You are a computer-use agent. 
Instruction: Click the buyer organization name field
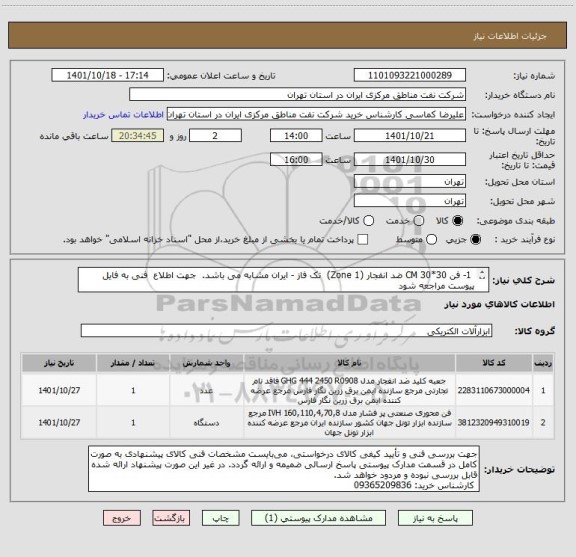tap(298, 95)
